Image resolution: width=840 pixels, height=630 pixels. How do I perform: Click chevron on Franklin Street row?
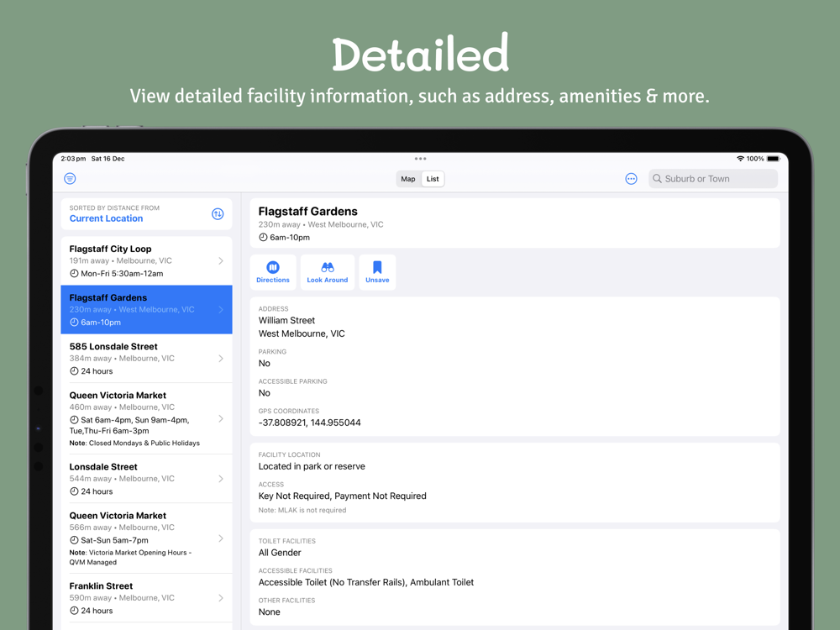tap(221, 598)
